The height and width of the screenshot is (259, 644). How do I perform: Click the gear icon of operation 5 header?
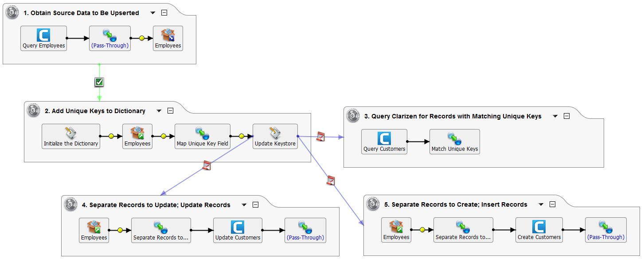[373, 204]
